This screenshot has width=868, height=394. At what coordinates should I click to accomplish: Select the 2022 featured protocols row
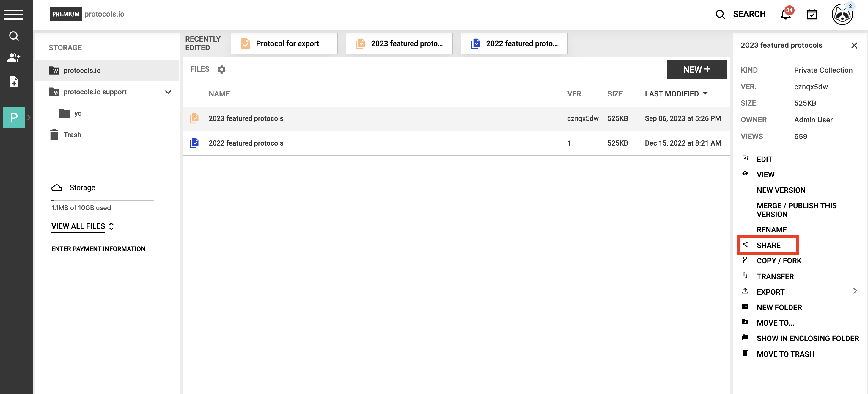coord(246,143)
